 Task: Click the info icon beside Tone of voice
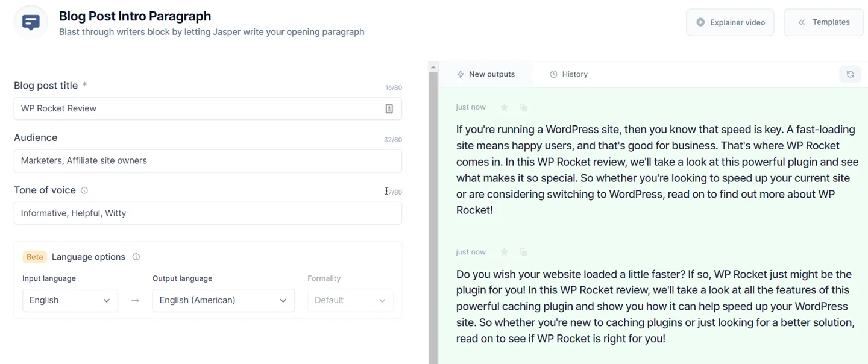pyautogui.click(x=84, y=190)
